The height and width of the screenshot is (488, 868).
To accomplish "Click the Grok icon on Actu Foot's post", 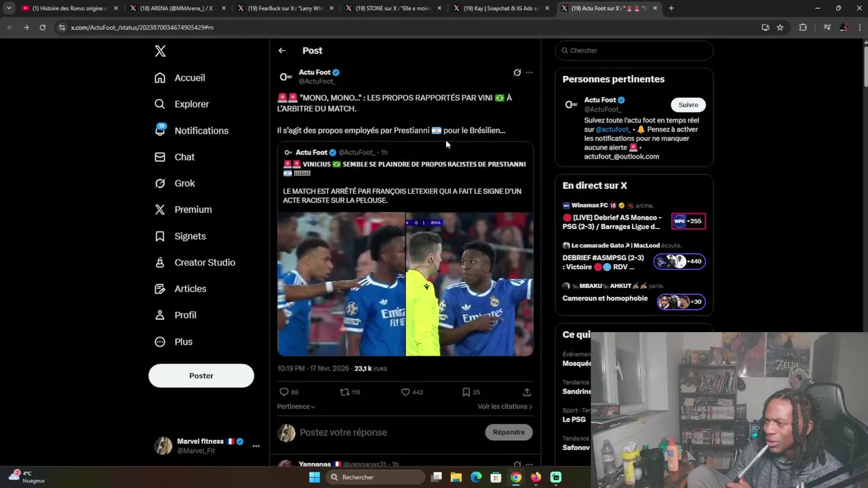I will (x=517, y=73).
